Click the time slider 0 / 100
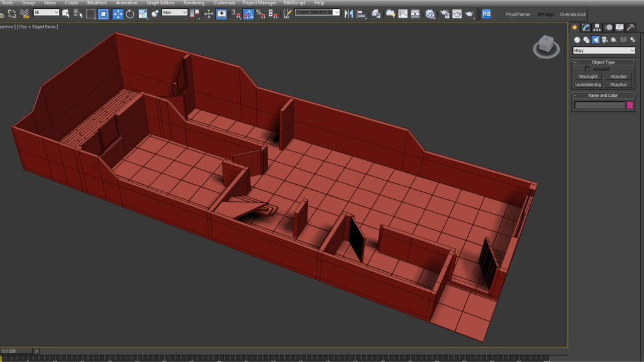 [16, 351]
